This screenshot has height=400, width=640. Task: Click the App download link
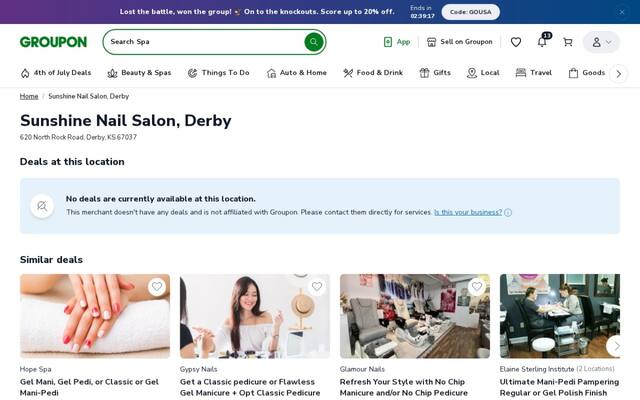(397, 42)
